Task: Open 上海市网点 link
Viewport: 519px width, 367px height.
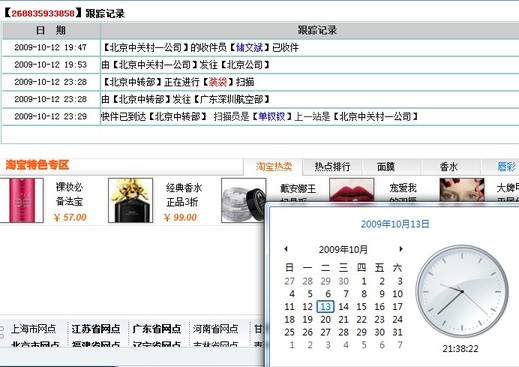Action: [x=33, y=329]
